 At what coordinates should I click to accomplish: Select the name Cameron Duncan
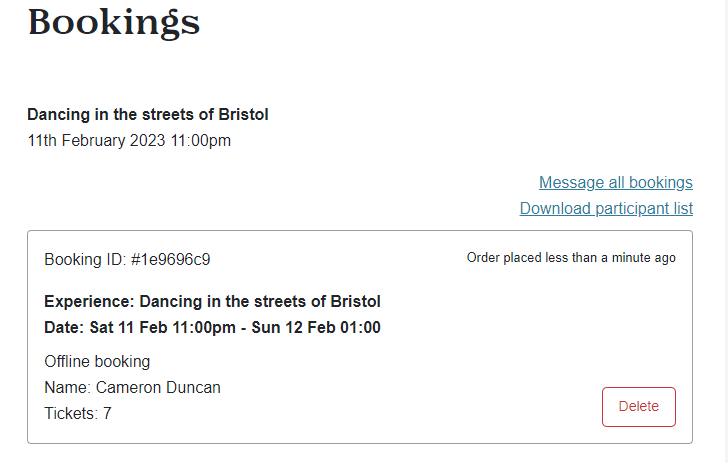pyautogui.click(x=158, y=387)
